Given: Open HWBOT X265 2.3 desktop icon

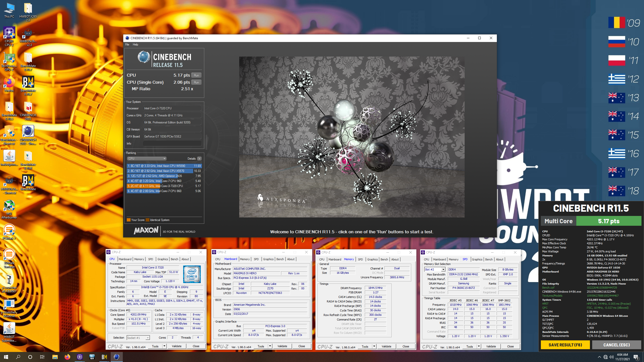Looking at the screenshot, I should click(x=28, y=12).
